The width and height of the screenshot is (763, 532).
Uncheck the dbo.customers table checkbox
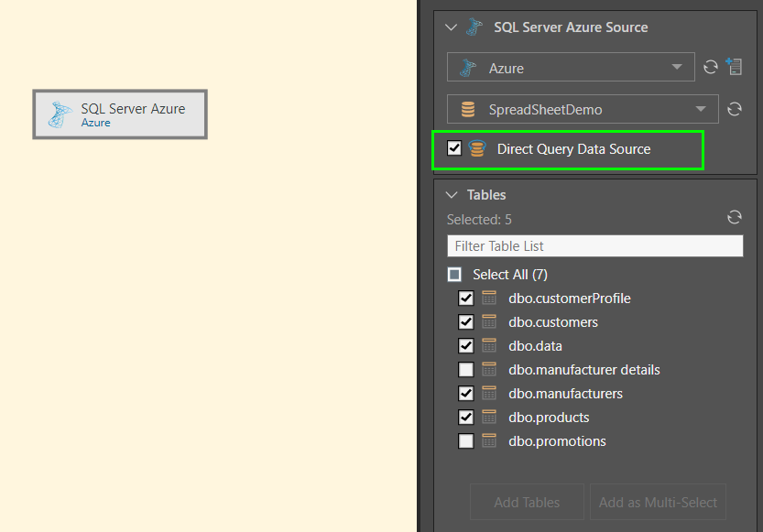point(466,322)
